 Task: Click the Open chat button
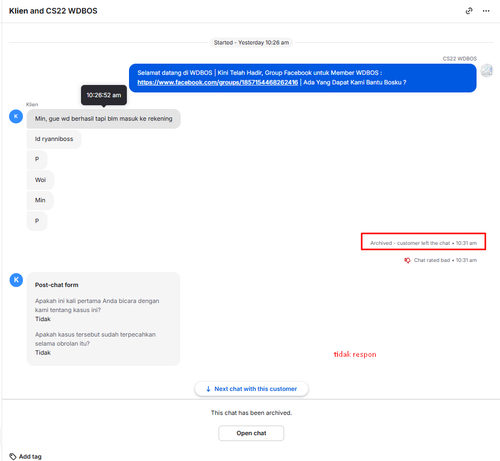pyautogui.click(x=251, y=433)
